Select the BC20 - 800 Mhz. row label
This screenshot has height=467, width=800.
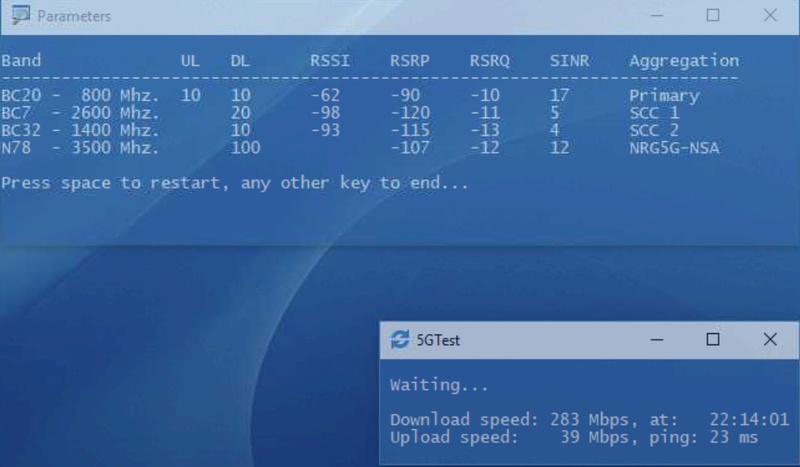[x=80, y=95]
